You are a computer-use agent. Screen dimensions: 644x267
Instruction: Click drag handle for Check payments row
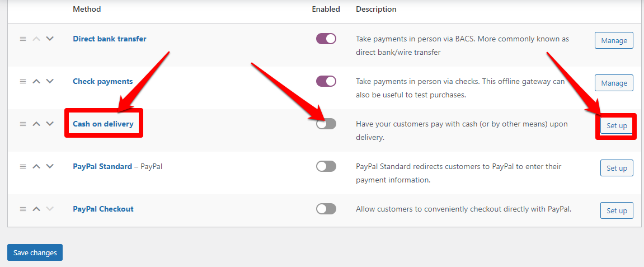coord(23,82)
